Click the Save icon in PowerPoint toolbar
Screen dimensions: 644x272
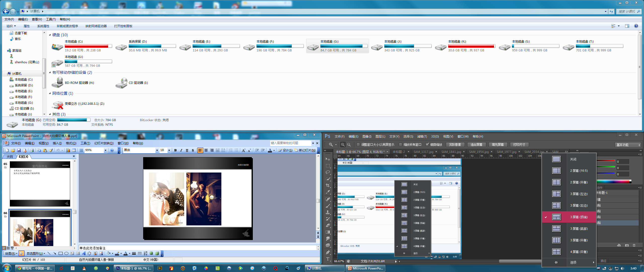[x=19, y=150]
